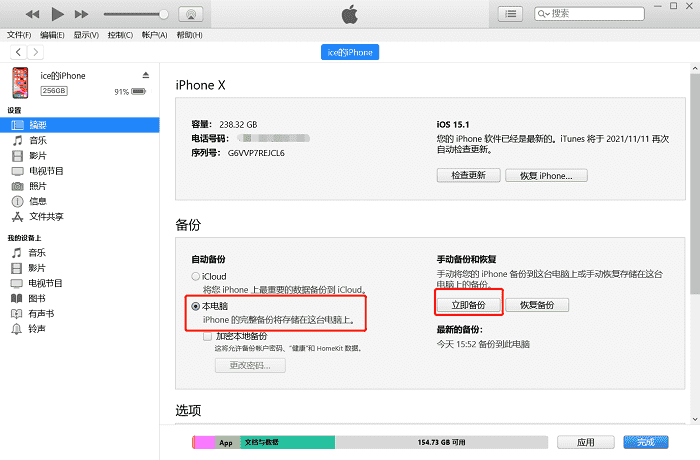Click the battery icon beside 91%
Viewport: 700px width, 460px height.
(x=138, y=91)
